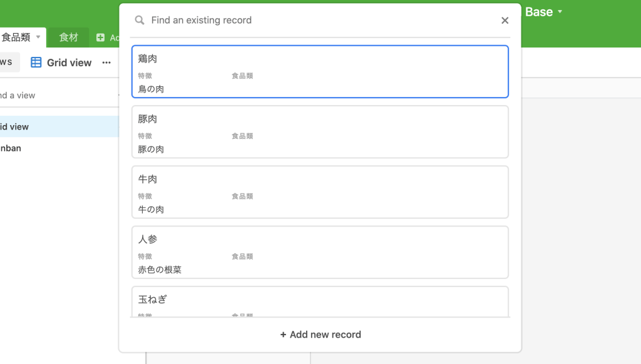Click the blue grid icon in toolbar
This screenshot has width=641, height=364.
pos(36,63)
